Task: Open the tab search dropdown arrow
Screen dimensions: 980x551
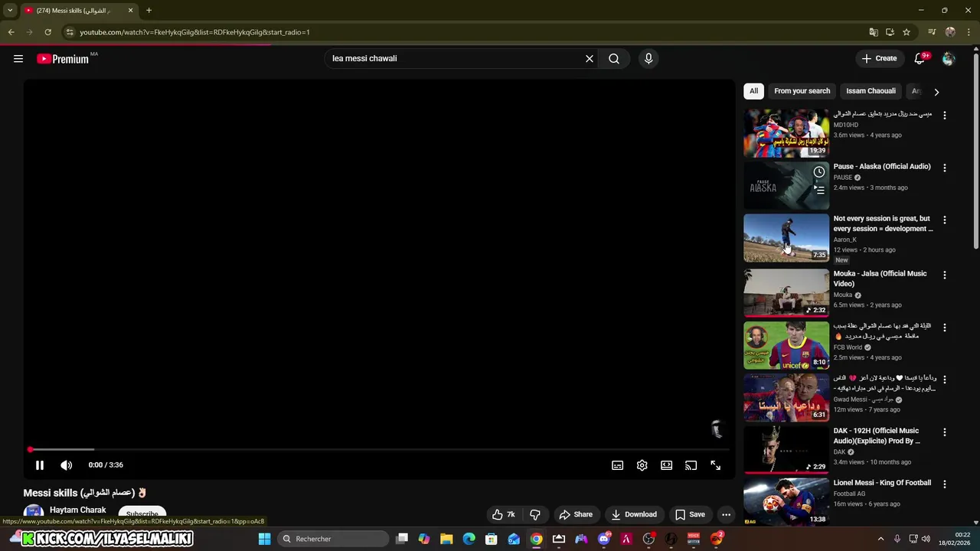Action: (10, 11)
